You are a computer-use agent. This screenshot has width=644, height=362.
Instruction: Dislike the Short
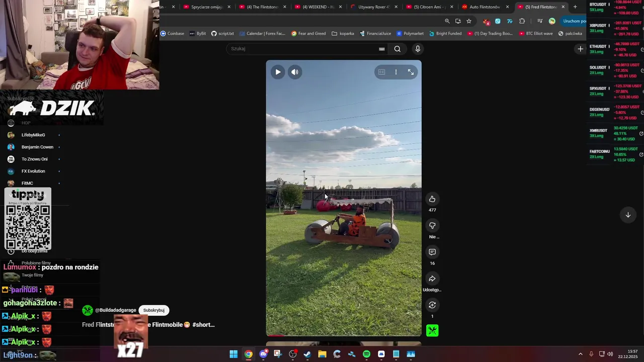[x=432, y=225]
